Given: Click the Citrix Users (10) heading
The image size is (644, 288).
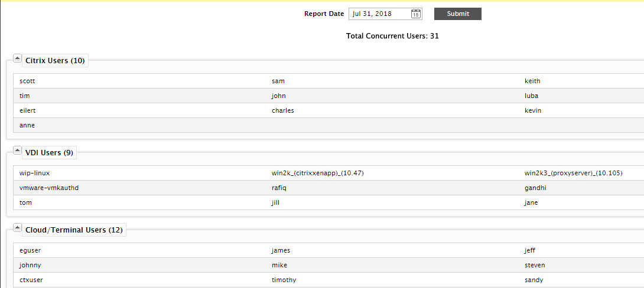Looking at the screenshot, I should point(55,61).
